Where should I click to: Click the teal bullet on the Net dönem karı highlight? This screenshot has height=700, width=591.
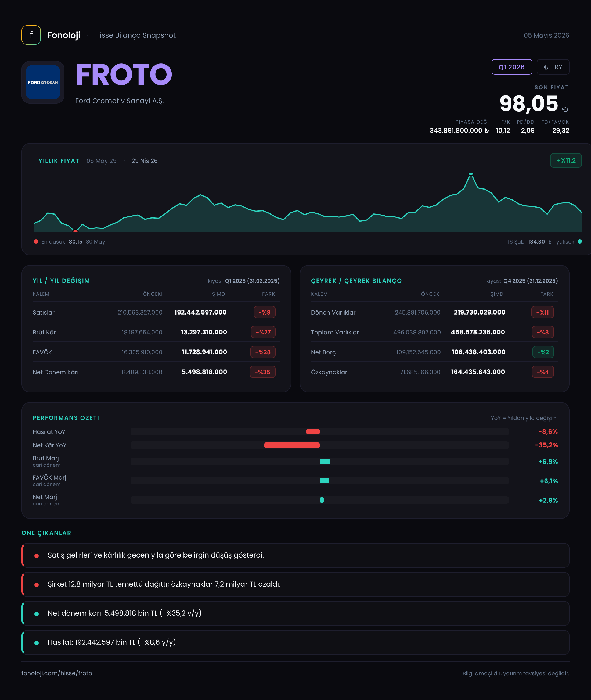[x=37, y=613]
